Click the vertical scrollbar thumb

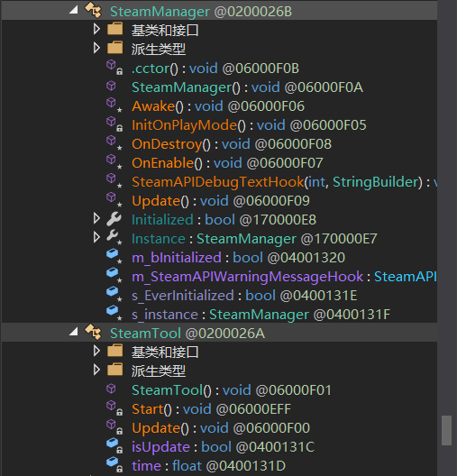click(447, 430)
